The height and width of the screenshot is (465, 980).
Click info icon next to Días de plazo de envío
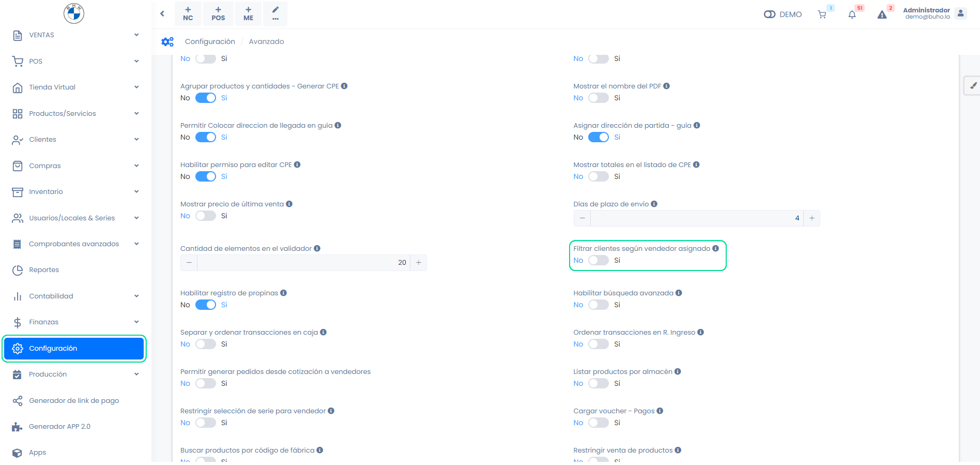click(x=654, y=204)
